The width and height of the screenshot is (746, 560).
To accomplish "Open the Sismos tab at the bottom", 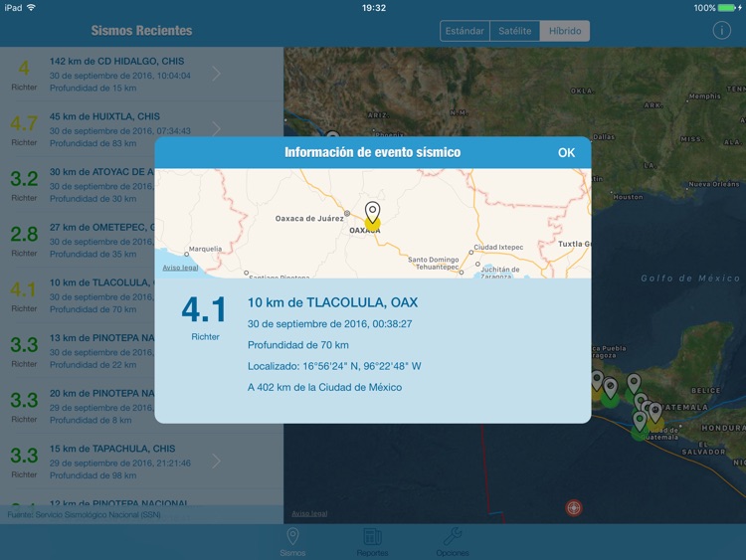I will click(292, 542).
